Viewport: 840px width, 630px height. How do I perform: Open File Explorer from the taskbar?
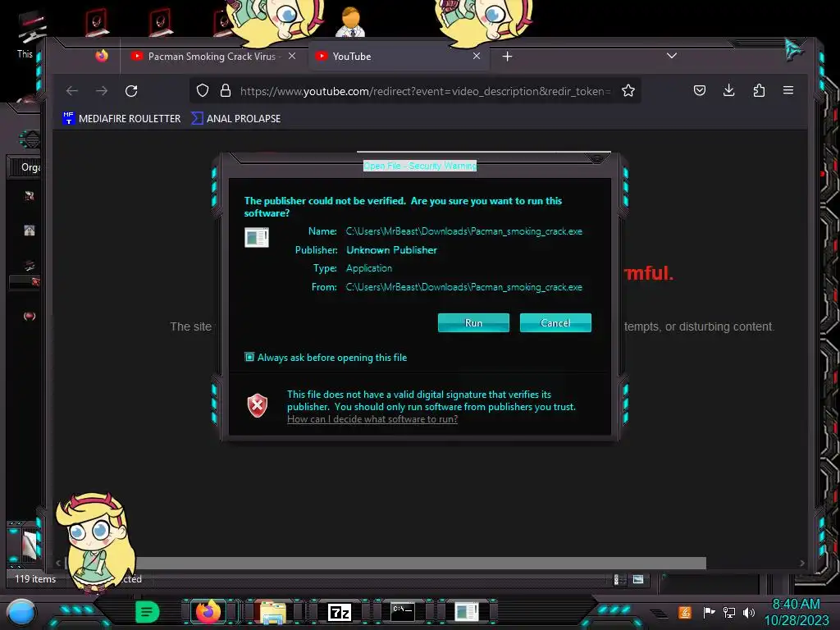(x=272, y=612)
